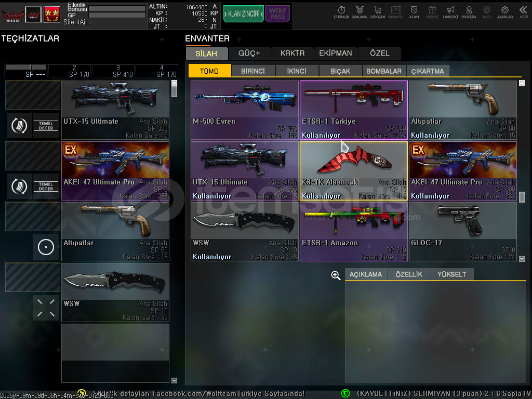532x399 pixels.
Task: Select the ETSR-1 Amazon rifle item
Action: (x=354, y=232)
